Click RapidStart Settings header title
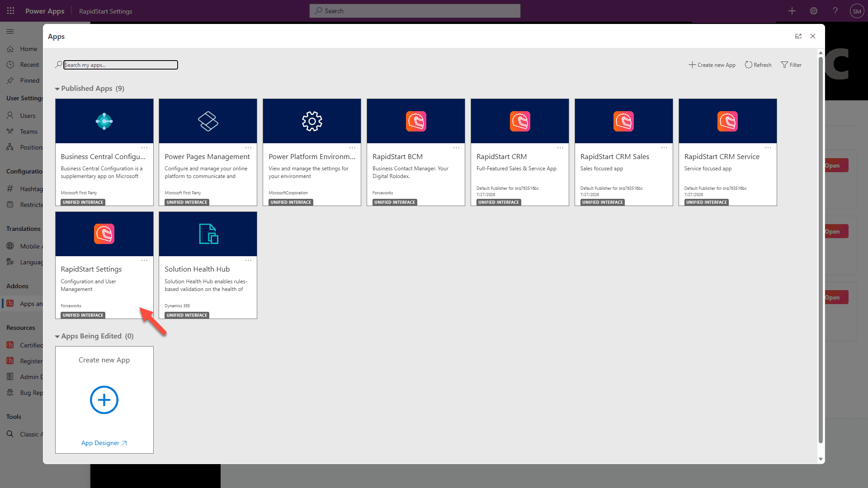This screenshot has width=868, height=488. [106, 11]
